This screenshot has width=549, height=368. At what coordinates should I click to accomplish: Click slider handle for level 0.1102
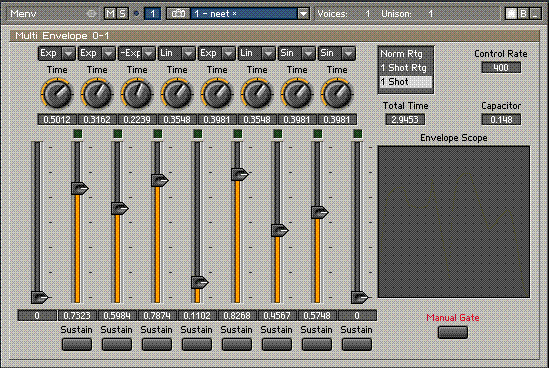click(199, 282)
